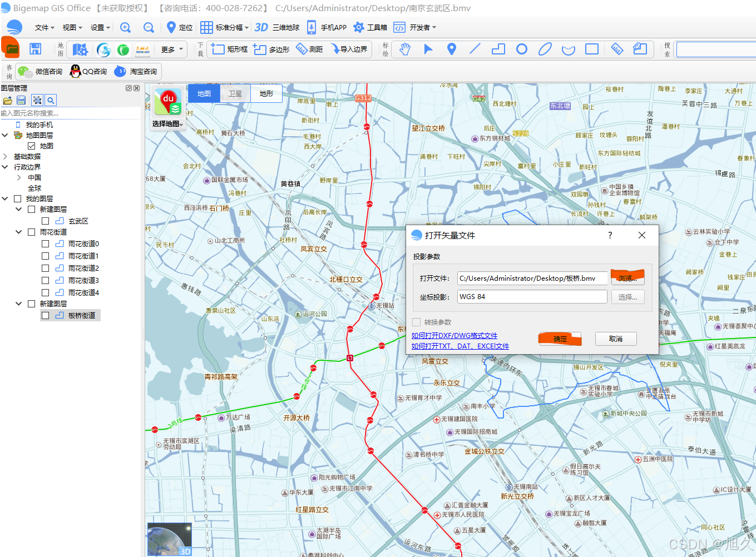Click layer panel search magnifier icon
This screenshot has width=756, height=557.
[51, 100]
